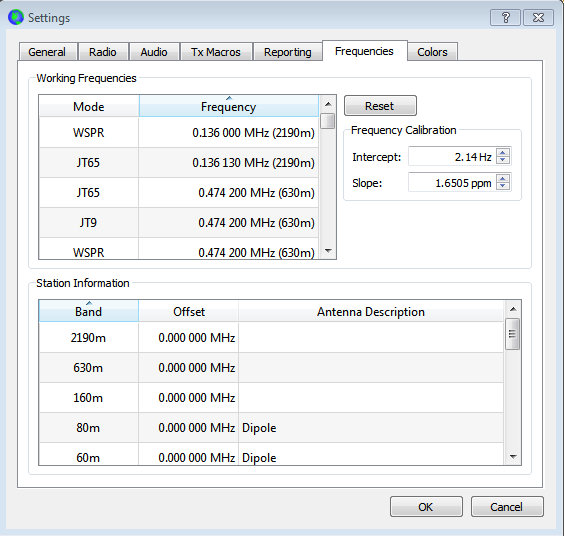This screenshot has width=565, height=536.
Task: Confirm settings with OK button
Action: pyautogui.click(x=426, y=507)
